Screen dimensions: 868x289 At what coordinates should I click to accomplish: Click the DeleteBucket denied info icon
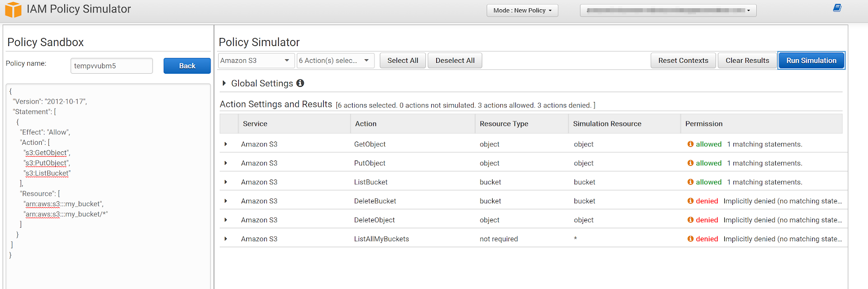(691, 201)
